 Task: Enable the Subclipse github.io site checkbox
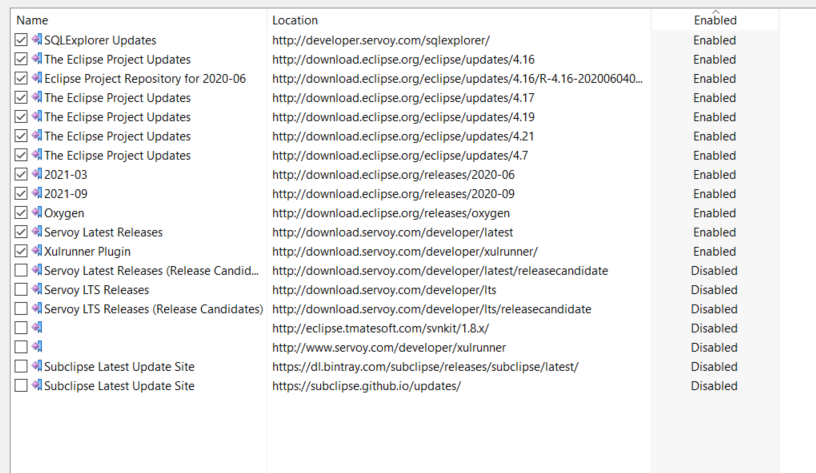tap(21, 386)
